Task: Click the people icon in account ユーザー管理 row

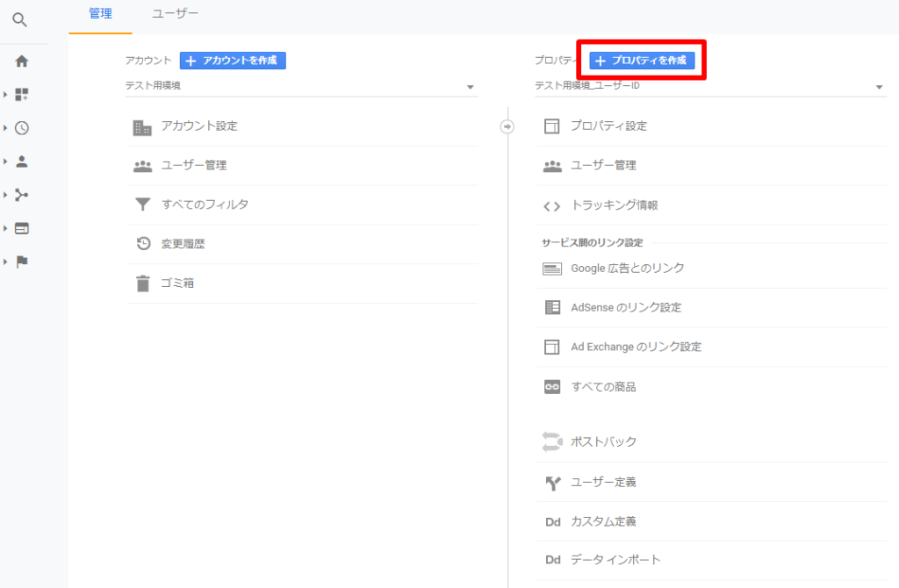Action: click(142, 166)
